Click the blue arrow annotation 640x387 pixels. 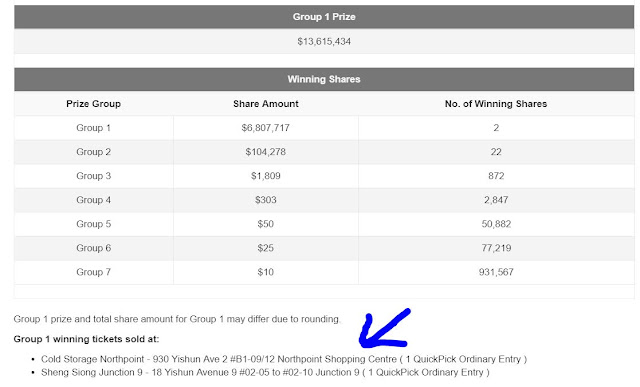384,329
